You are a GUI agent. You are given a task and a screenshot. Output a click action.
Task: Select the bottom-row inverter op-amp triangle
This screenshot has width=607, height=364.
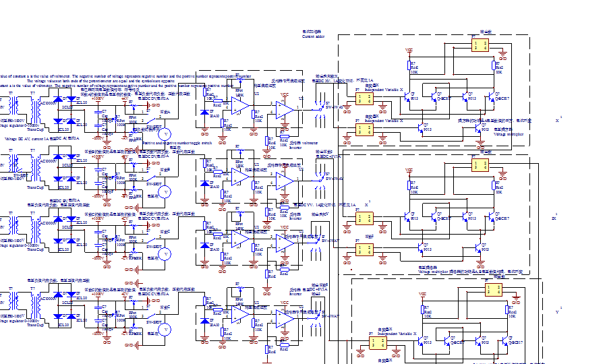[285, 317]
